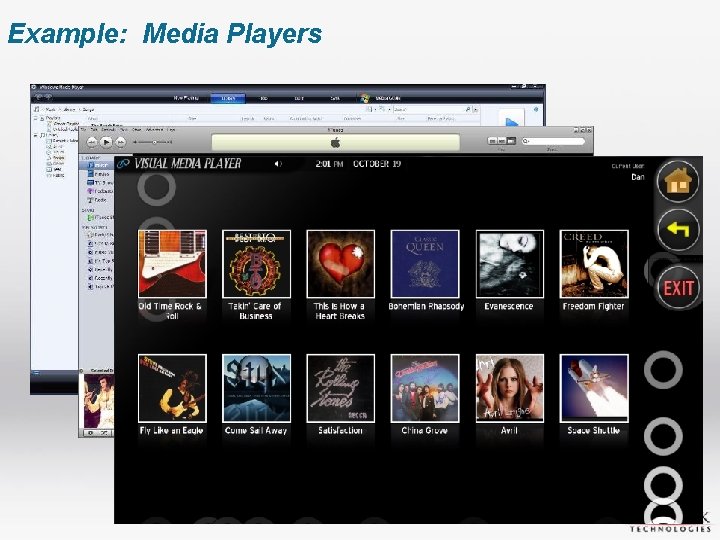
Task: Click the speaker volume icon in Visual Media Player
Action: (278, 164)
